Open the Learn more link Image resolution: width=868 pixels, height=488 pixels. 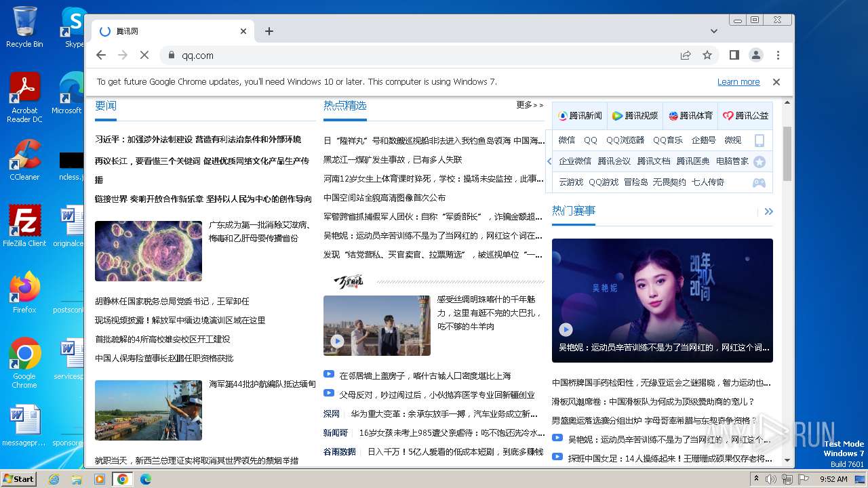click(738, 82)
